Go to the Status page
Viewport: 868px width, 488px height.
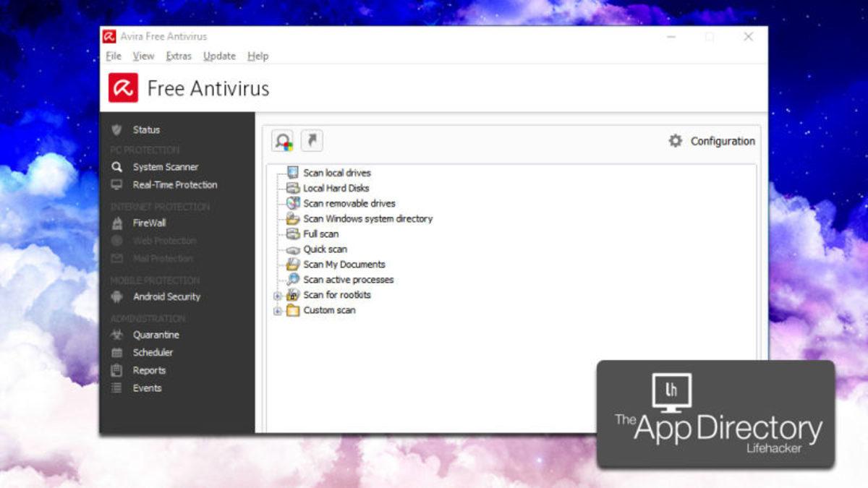tap(146, 130)
